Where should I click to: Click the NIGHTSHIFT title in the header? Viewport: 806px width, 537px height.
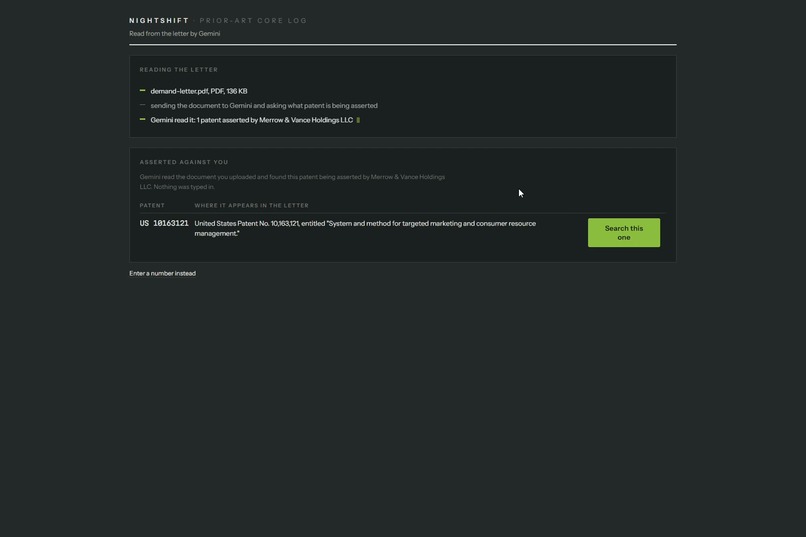tap(159, 21)
